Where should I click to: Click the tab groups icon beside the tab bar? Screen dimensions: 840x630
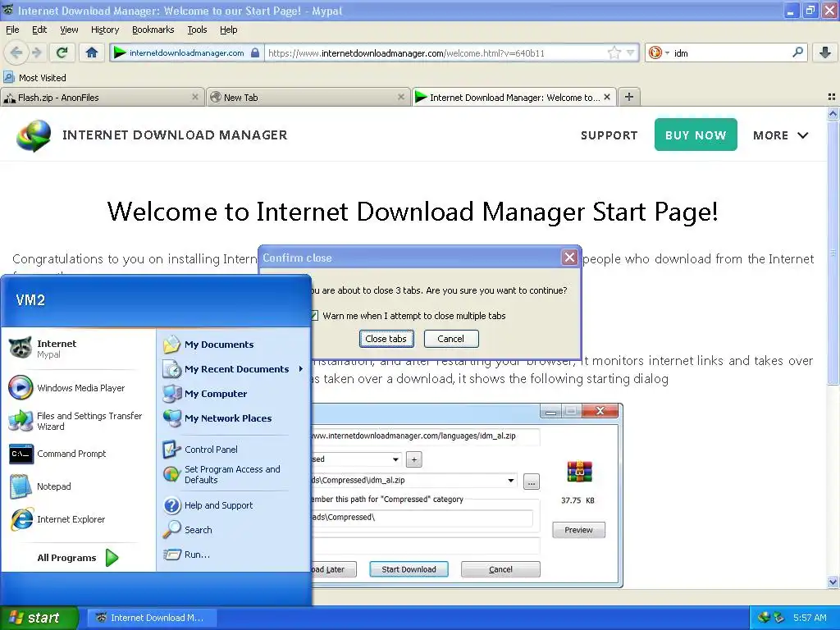pyautogui.click(x=832, y=97)
